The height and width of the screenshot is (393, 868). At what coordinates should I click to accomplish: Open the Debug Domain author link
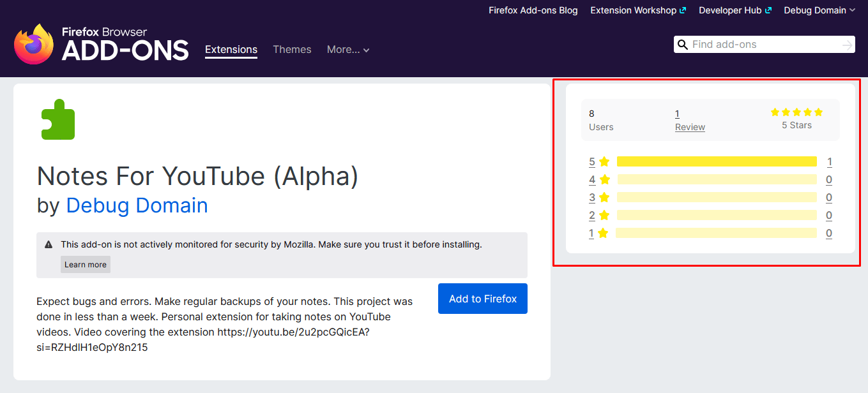(x=137, y=205)
